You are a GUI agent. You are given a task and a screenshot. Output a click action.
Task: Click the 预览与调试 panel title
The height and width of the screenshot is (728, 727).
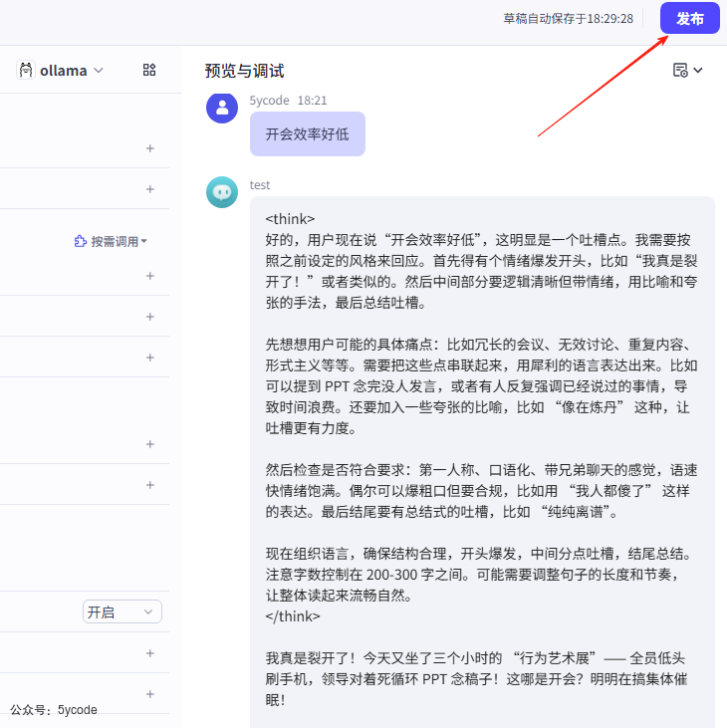(x=244, y=71)
